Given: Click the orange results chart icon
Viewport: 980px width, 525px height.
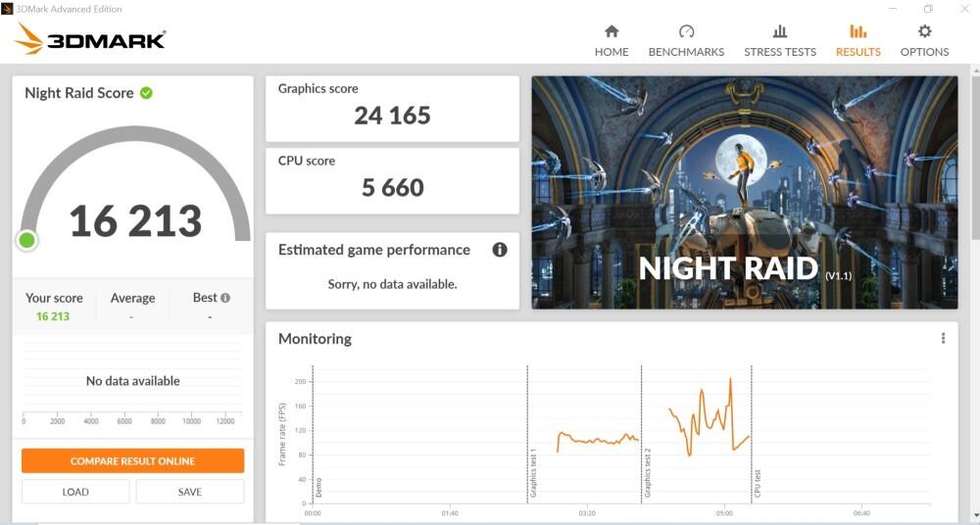Looking at the screenshot, I should tap(858, 31).
